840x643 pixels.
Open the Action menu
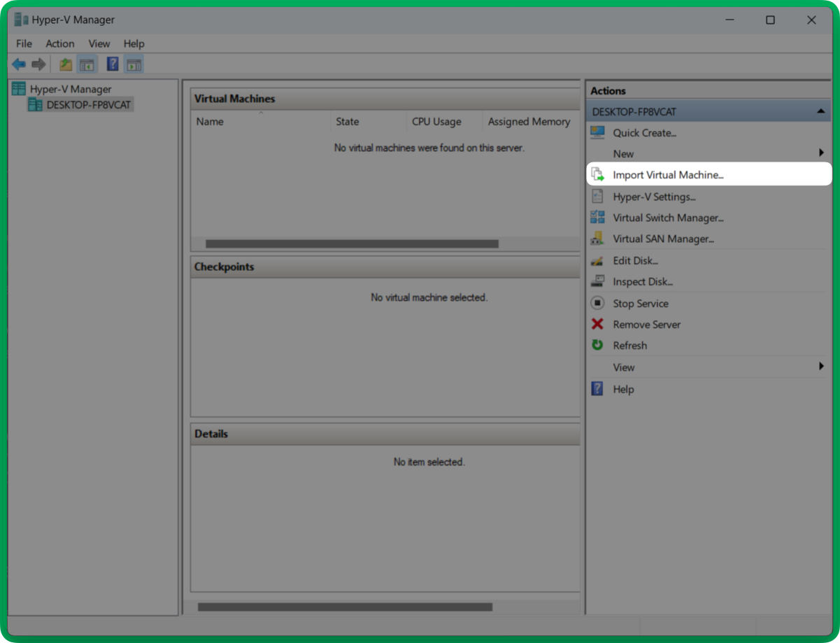pos(60,43)
